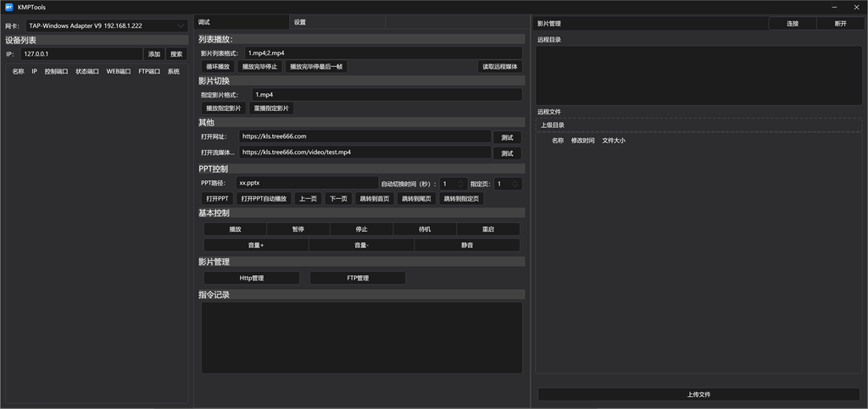Go to next slide with 下一页
The height and width of the screenshot is (409, 868).
coord(337,199)
